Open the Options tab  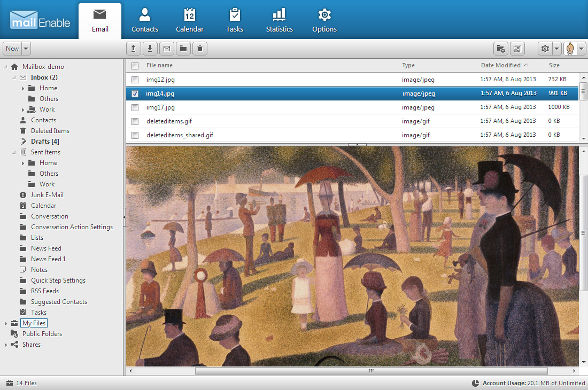point(324,21)
